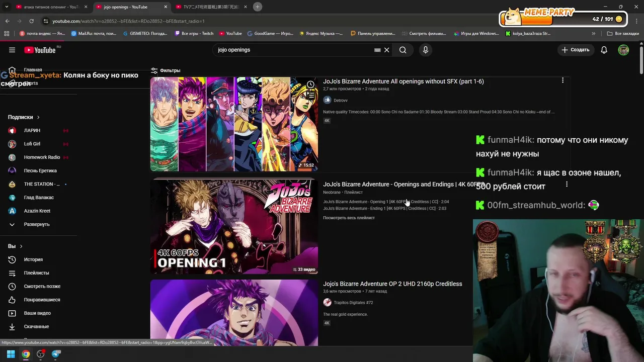Open Ваши видео in sidebar
This screenshot has height=362, width=644.
pyautogui.click(x=38, y=313)
